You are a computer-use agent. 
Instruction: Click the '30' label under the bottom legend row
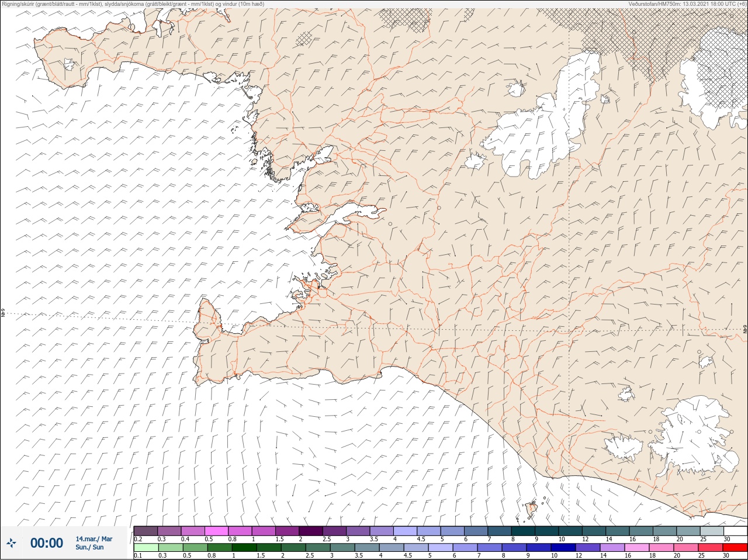point(726,556)
